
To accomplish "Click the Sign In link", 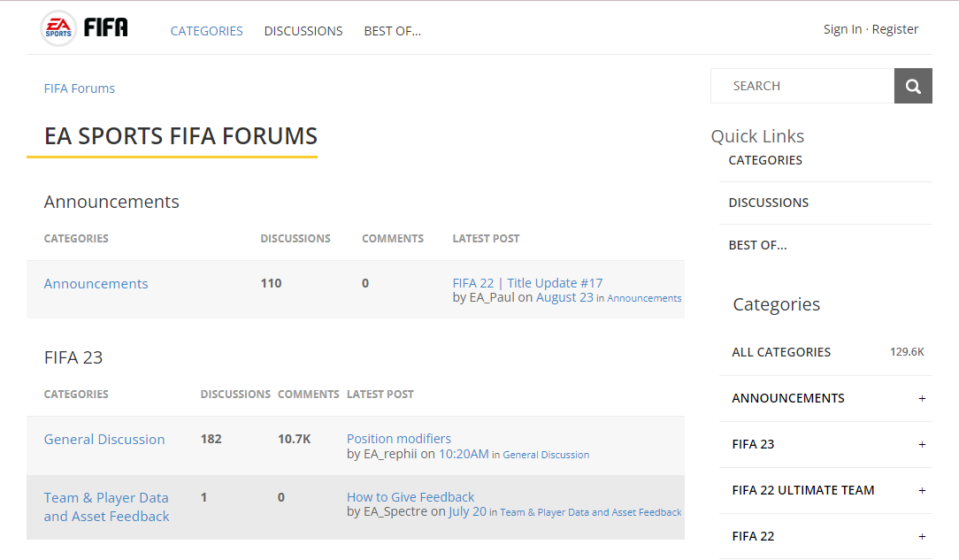I will click(x=842, y=29).
